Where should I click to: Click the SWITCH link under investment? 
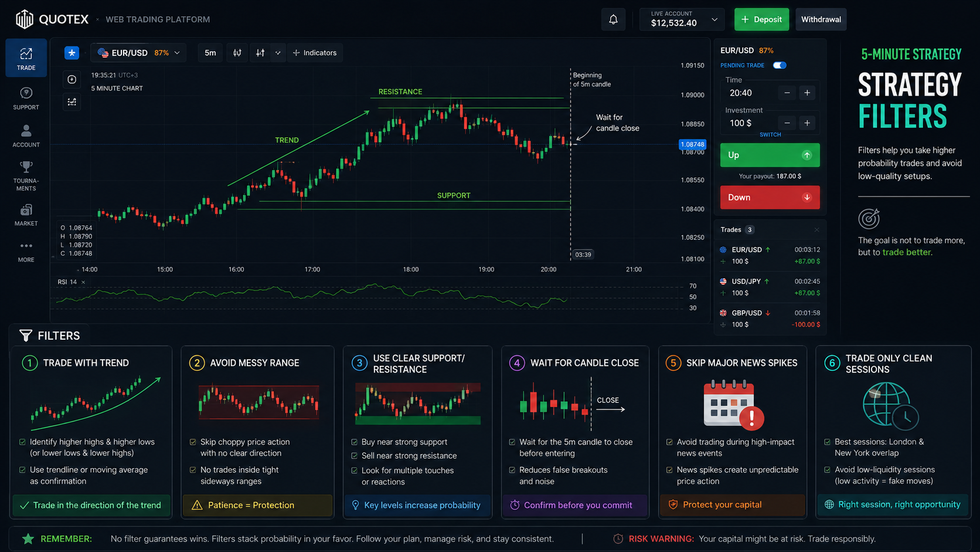[x=770, y=135]
